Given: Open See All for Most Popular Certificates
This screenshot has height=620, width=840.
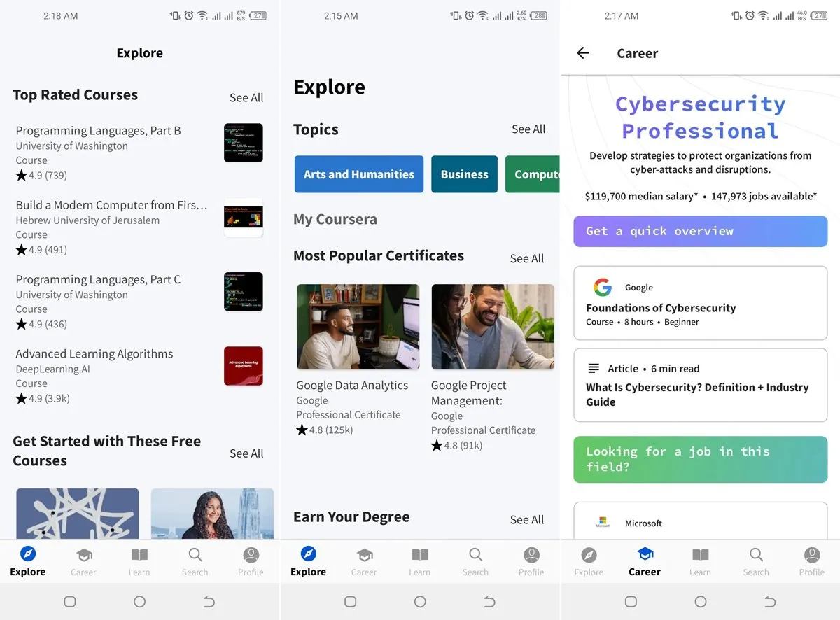Looking at the screenshot, I should [x=526, y=259].
